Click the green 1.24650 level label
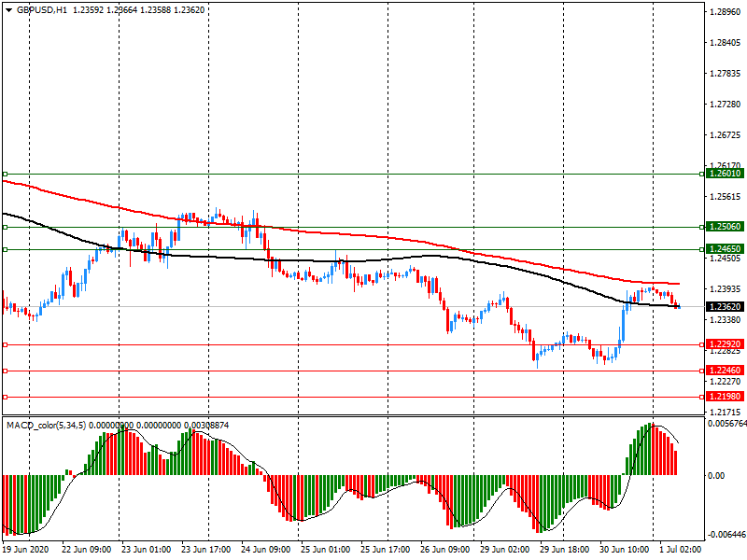The image size is (747, 560). [x=726, y=249]
